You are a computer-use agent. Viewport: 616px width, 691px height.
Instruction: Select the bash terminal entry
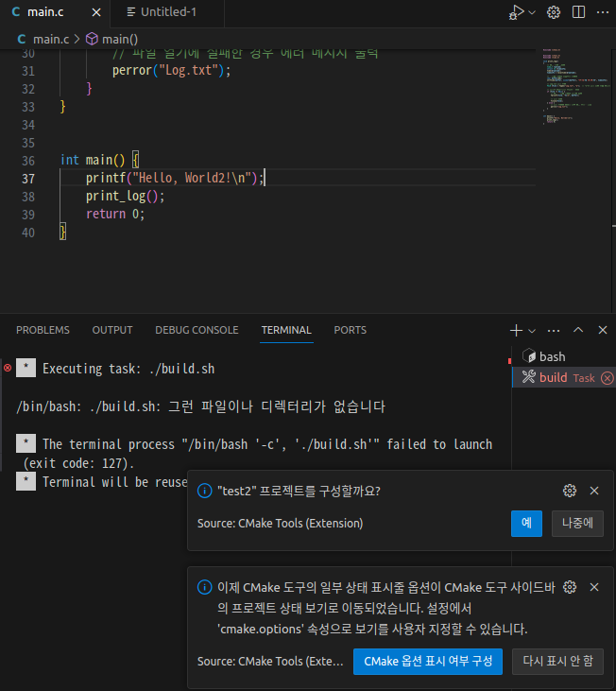pyautogui.click(x=564, y=356)
